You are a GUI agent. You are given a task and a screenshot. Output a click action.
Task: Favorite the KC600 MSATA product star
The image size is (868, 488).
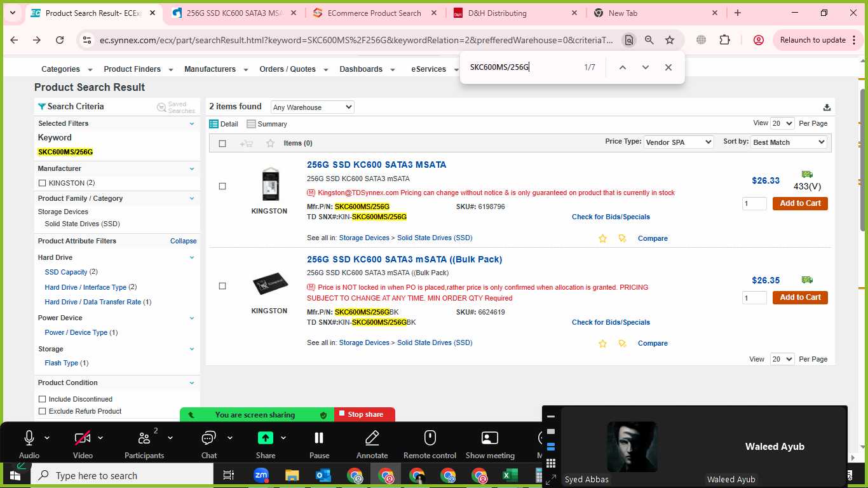tap(602, 238)
